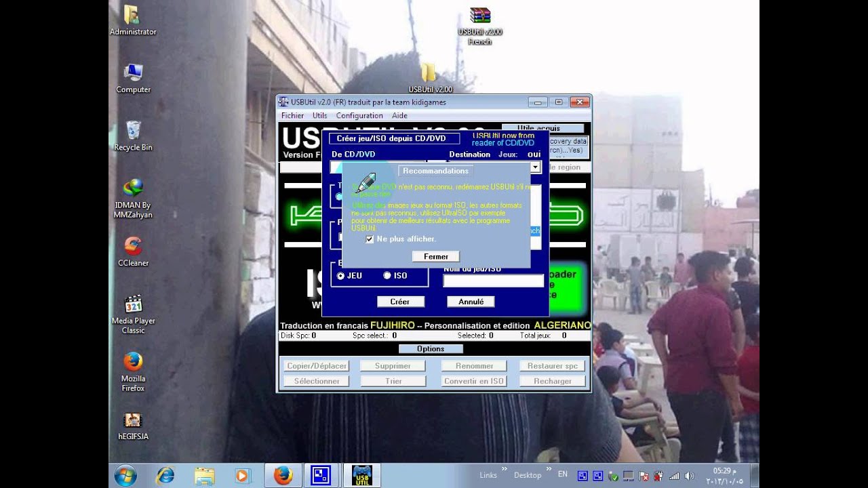Click the Sélectionner button

(x=317, y=381)
